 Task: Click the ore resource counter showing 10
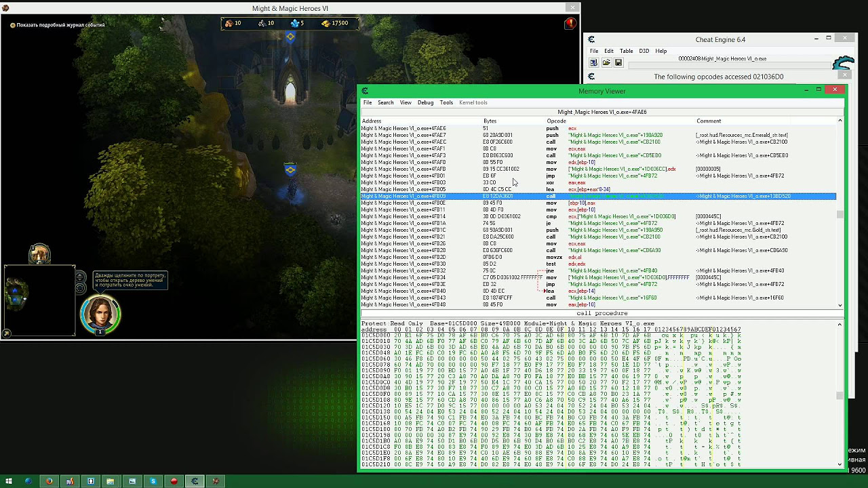266,23
